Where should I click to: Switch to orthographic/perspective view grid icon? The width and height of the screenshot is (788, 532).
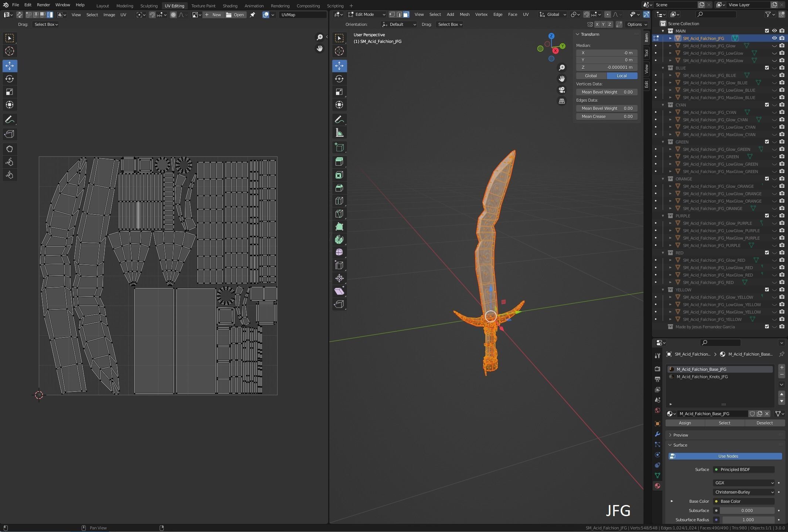(x=562, y=101)
